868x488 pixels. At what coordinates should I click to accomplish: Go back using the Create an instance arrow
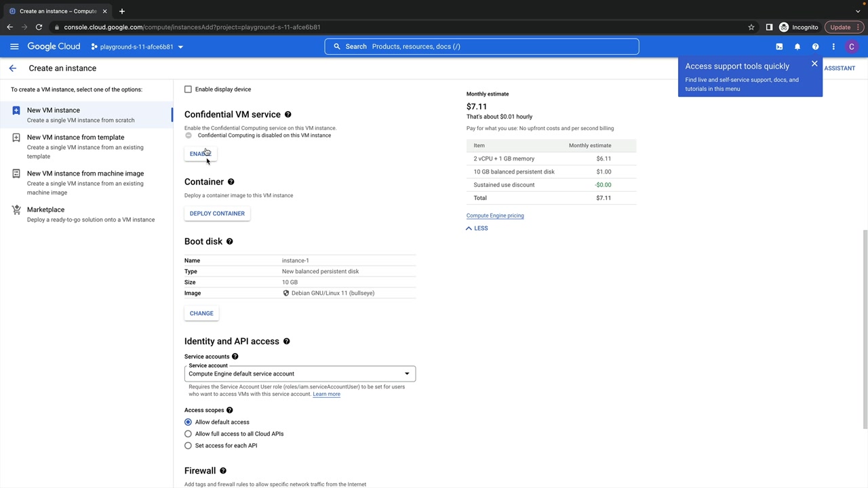click(12, 68)
